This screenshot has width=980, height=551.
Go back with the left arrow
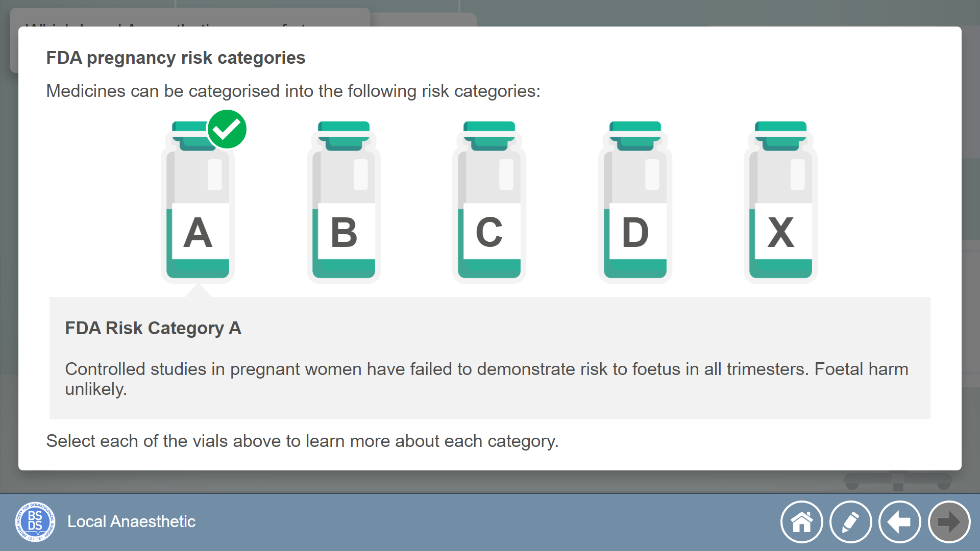[x=899, y=522]
